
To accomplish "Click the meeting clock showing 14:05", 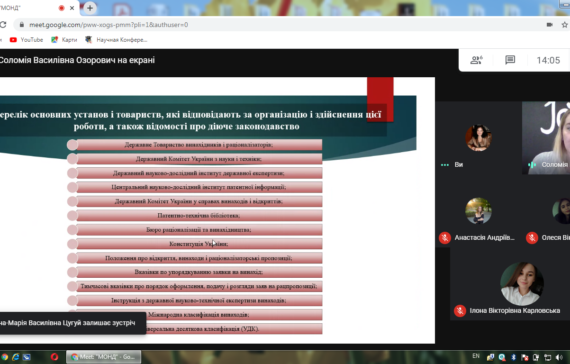I will point(548,60).
